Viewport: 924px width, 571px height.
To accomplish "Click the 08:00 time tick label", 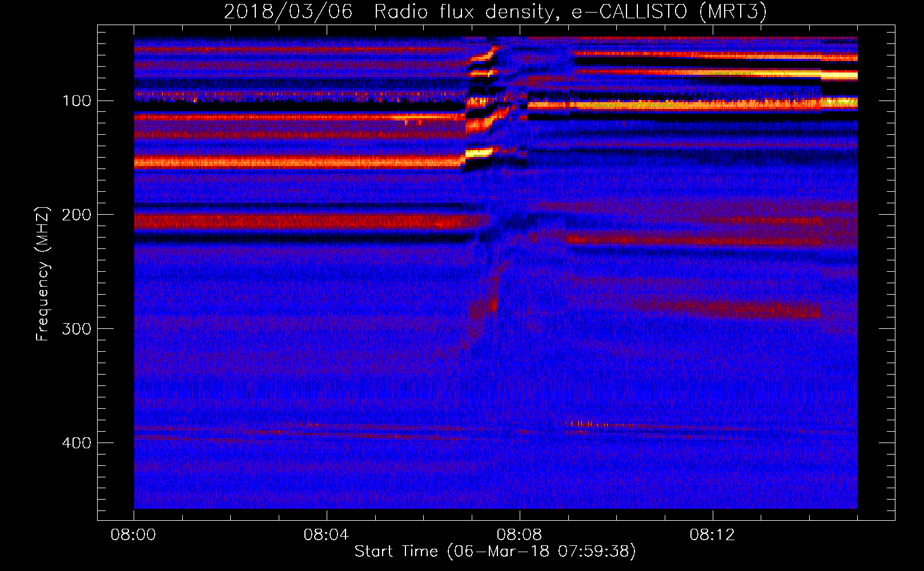I will pos(133,535).
